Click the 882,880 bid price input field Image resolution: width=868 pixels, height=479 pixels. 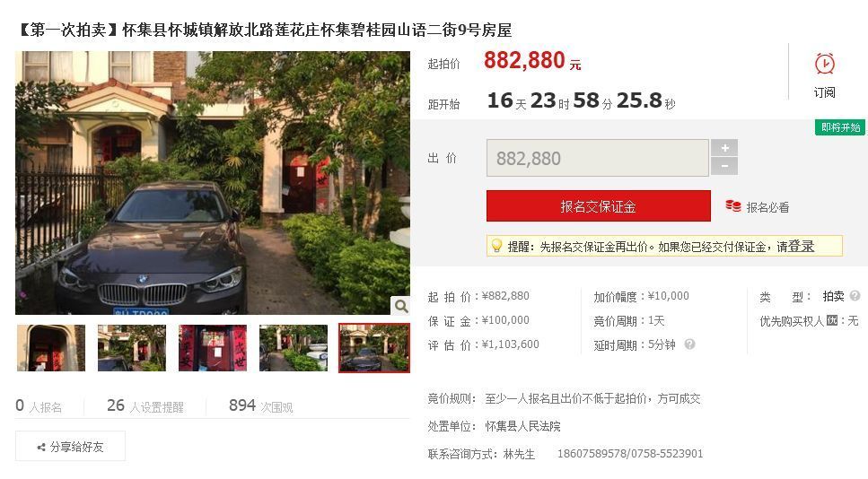597,158
